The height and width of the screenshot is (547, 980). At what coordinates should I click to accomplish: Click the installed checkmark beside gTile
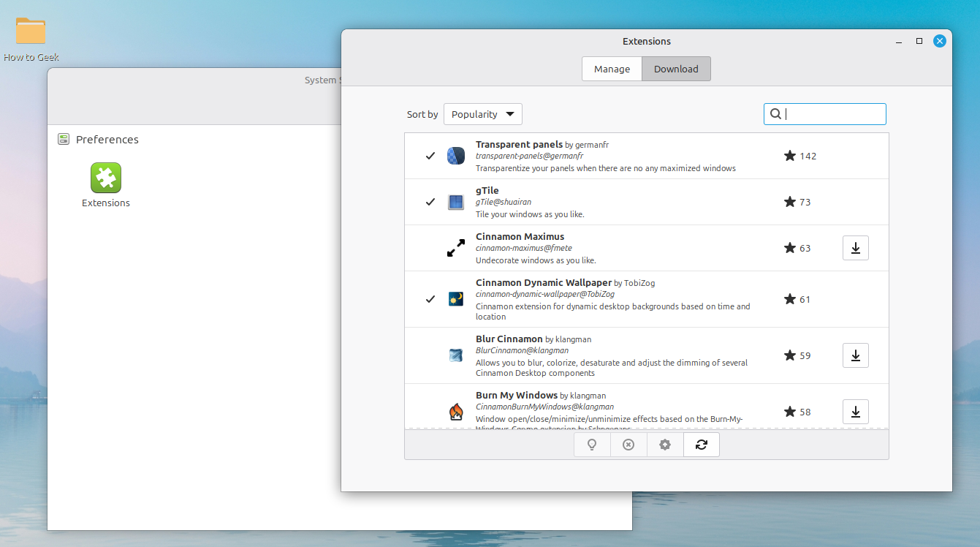[x=430, y=202]
